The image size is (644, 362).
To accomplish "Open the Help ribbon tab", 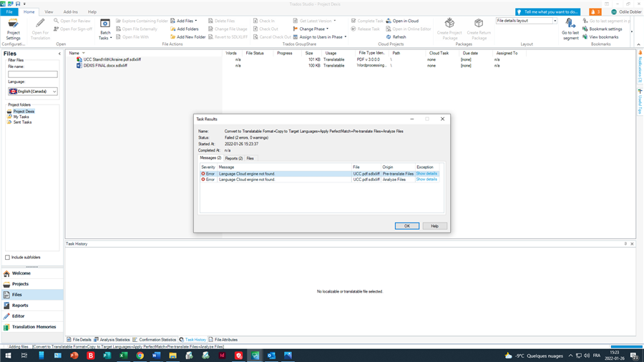I will point(92,12).
